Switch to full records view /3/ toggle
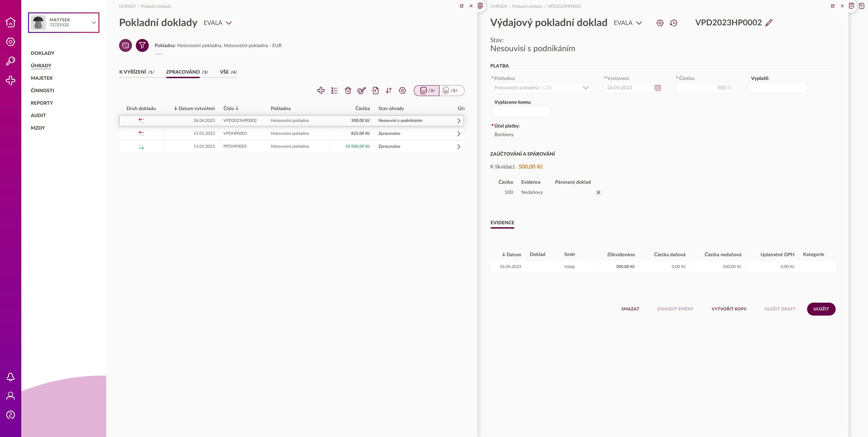This screenshot has height=437, width=868. click(x=427, y=90)
